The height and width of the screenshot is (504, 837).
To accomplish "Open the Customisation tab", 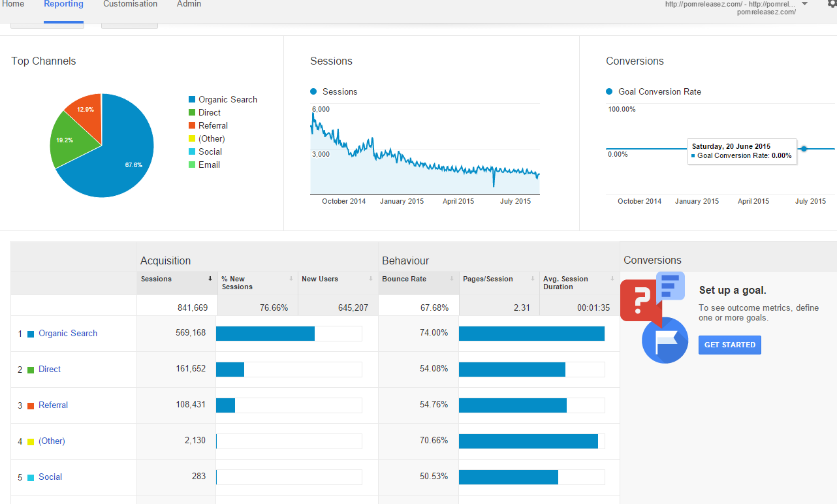I will pos(130,5).
